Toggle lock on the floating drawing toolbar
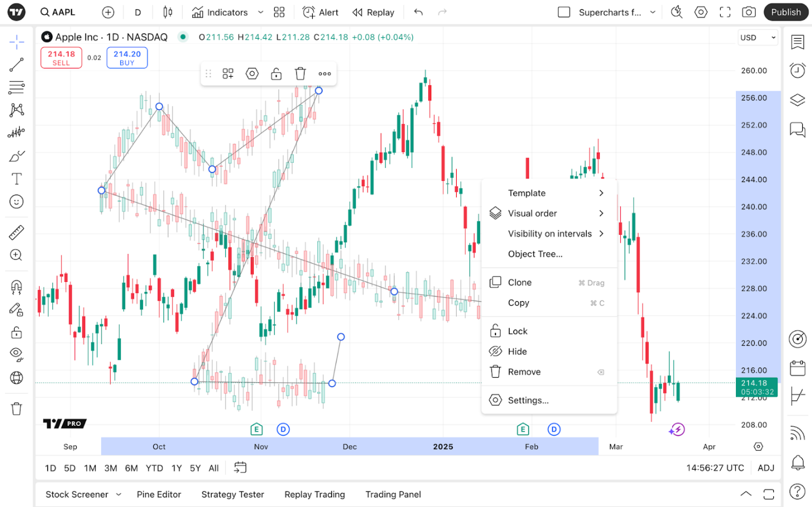This screenshot has width=812, height=507. pyautogui.click(x=276, y=74)
